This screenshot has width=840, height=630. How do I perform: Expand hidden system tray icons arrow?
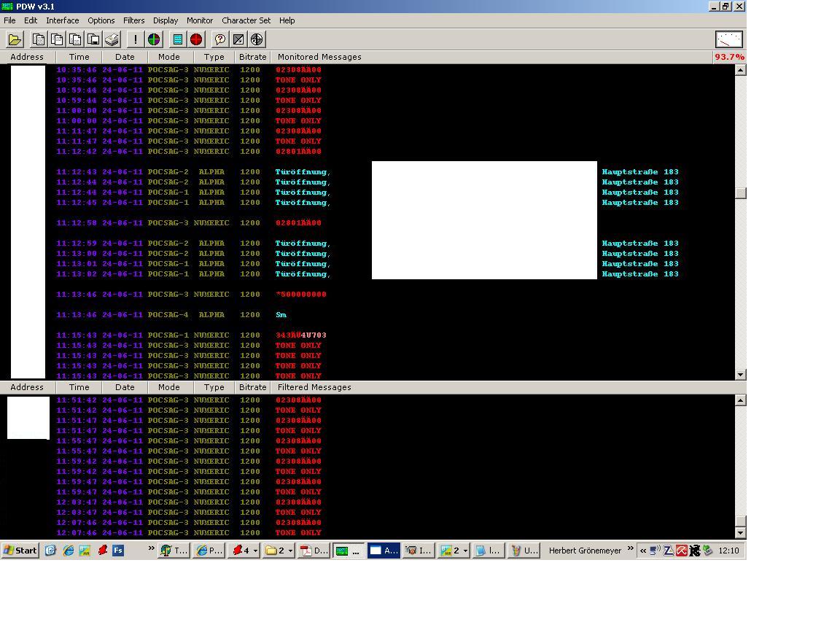coord(642,551)
